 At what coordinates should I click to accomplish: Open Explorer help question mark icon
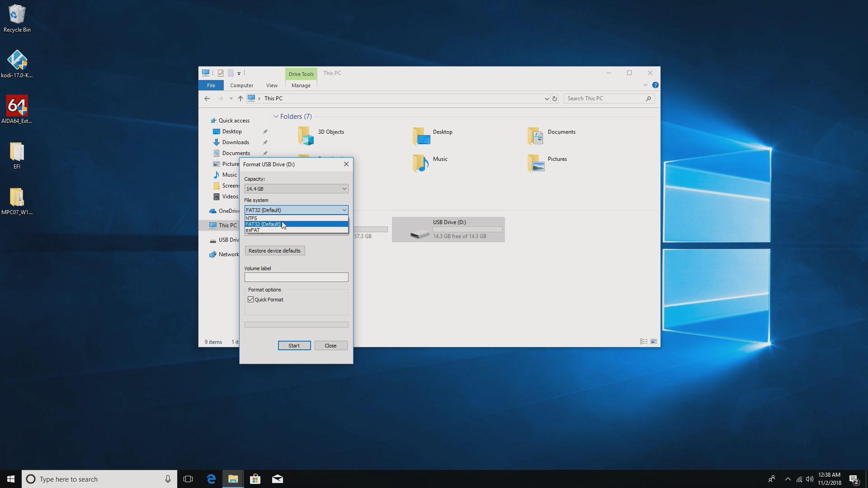[656, 85]
